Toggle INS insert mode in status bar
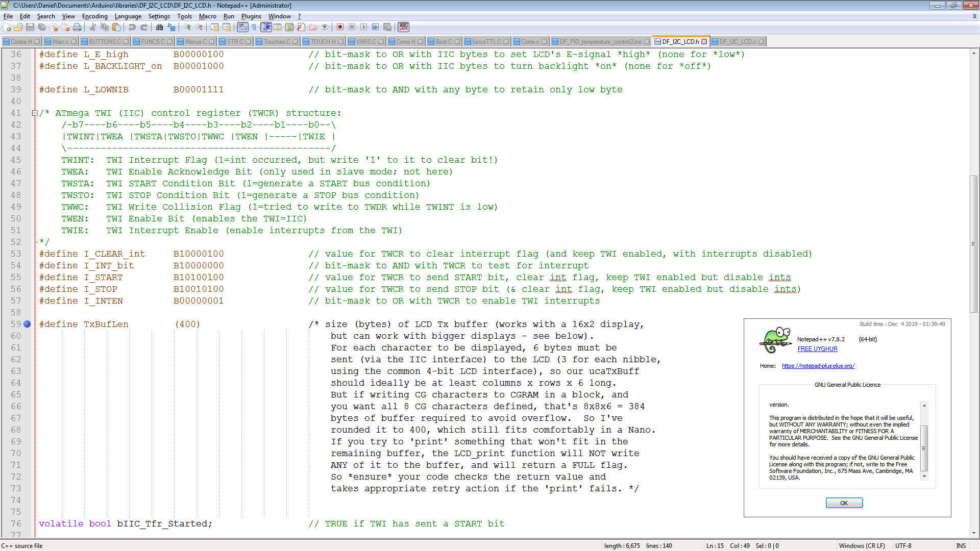Viewport: 980px width, 551px height. (x=961, y=545)
